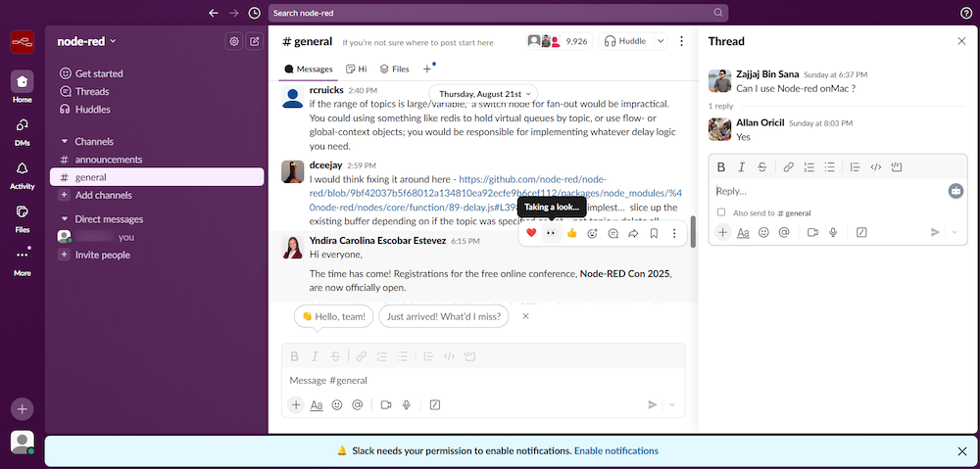Click 'Just arrived! What'd I miss?' suggestion

(444, 316)
